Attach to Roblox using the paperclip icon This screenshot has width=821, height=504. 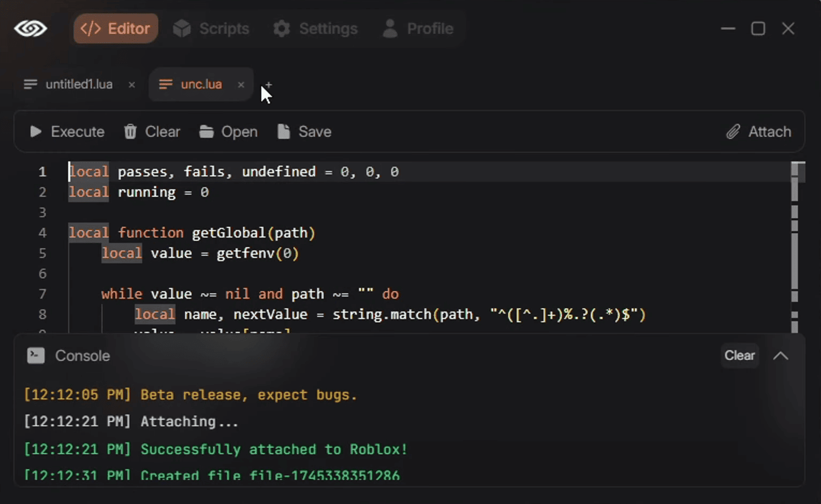pyautogui.click(x=734, y=131)
